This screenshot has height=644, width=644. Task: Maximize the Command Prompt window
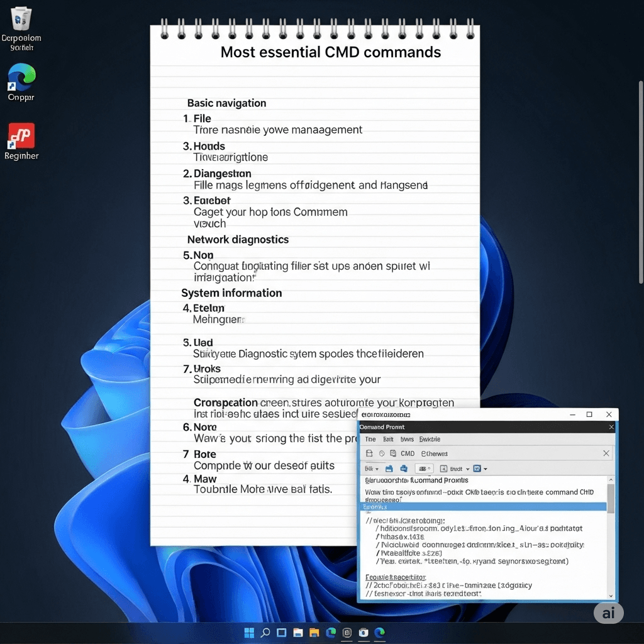point(589,414)
